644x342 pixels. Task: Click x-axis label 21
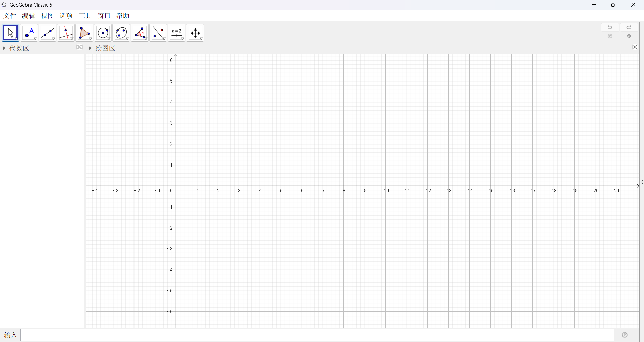pyautogui.click(x=617, y=191)
